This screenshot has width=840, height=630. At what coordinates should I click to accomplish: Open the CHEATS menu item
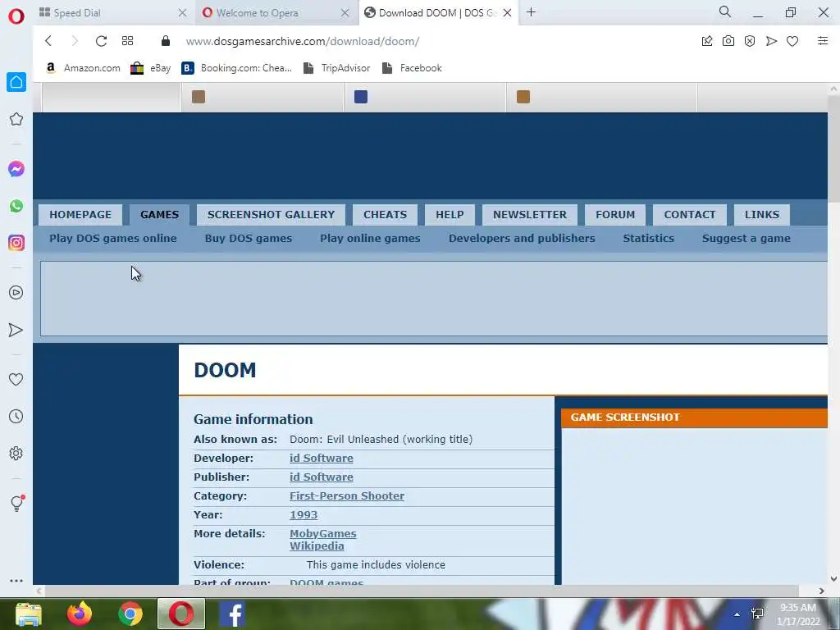(x=386, y=214)
